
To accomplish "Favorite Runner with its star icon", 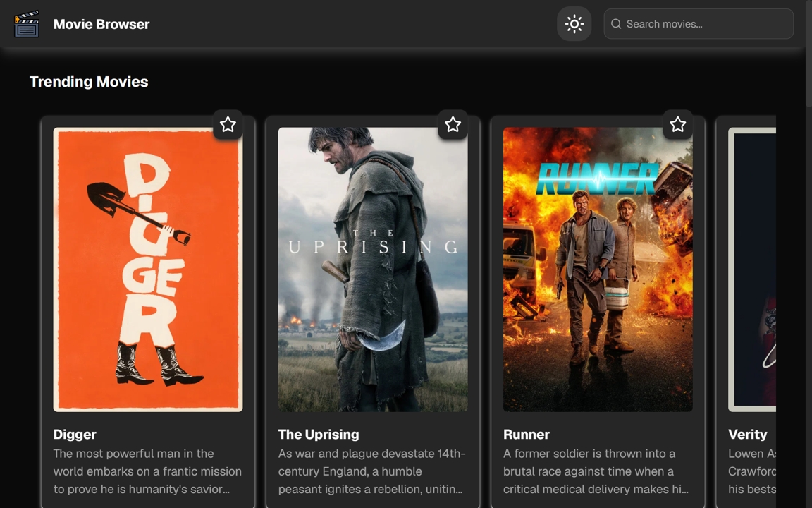I will (x=678, y=124).
